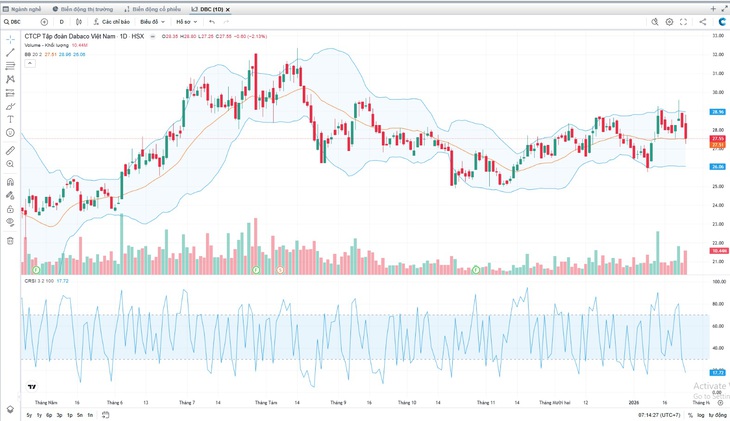The image size is (730, 421).
Task: Toggle percent scale mode
Action: (690, 415)
